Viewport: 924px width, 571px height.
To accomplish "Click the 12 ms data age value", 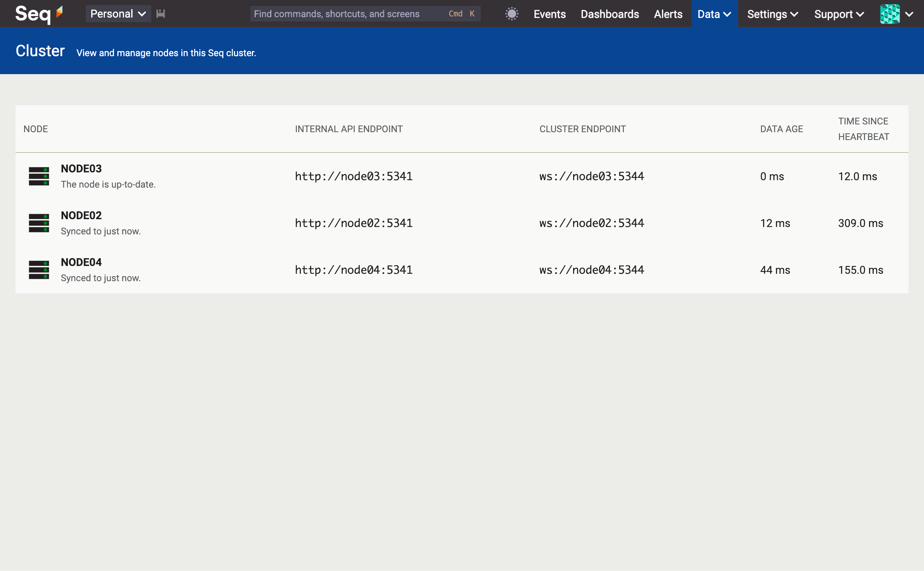I will coord(775,223).
